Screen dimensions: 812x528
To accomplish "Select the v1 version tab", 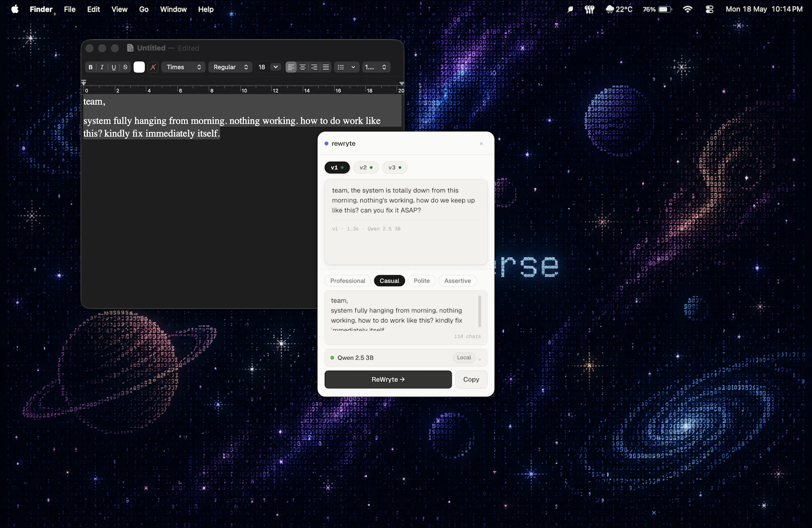I will [337, 167].
